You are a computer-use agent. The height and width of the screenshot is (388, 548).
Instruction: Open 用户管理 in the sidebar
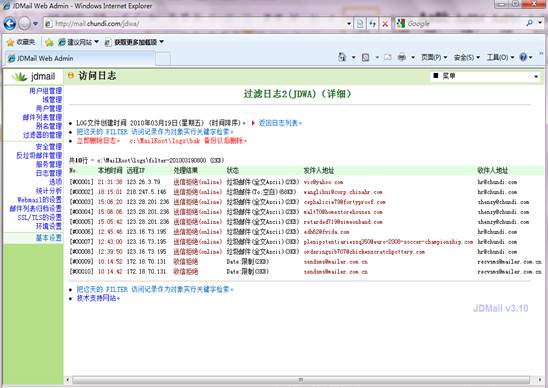pyautogui.click(x=49, y=108)
